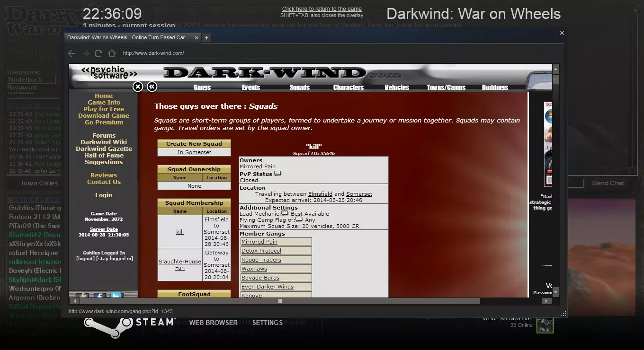
Task: Click the Twitter icon in the sidebar
Action: pos(116,296)
